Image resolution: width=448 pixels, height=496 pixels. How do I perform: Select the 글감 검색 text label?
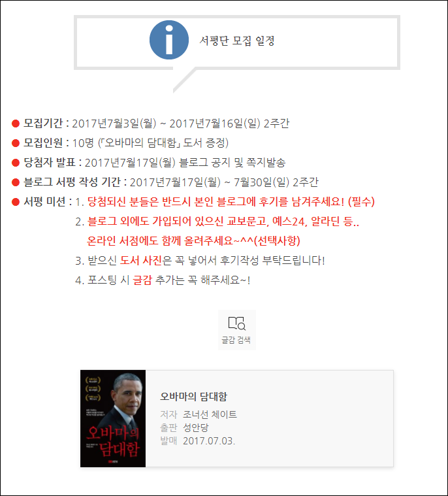(x=236, y=340)
